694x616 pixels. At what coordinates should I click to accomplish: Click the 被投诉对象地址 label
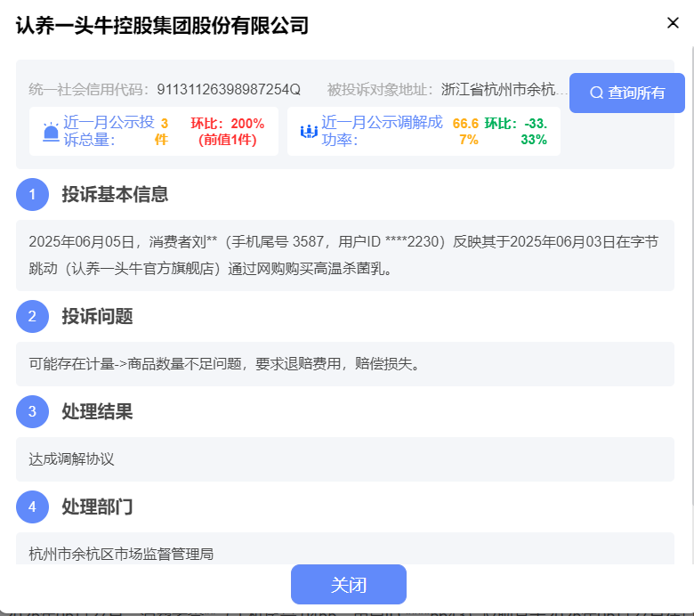[x=380, y=89]
